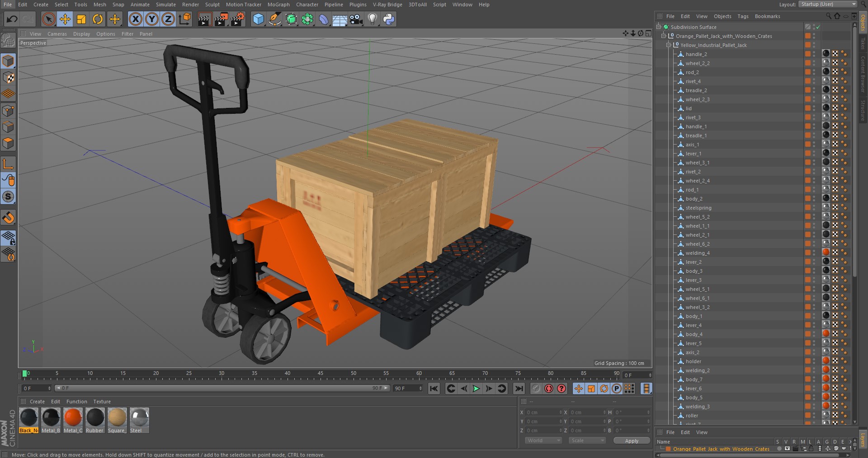Viewport: 868px width, 458px height.
Task: Toggle layer swatch for wheel_2_2
Action: (x=807, y=63)
